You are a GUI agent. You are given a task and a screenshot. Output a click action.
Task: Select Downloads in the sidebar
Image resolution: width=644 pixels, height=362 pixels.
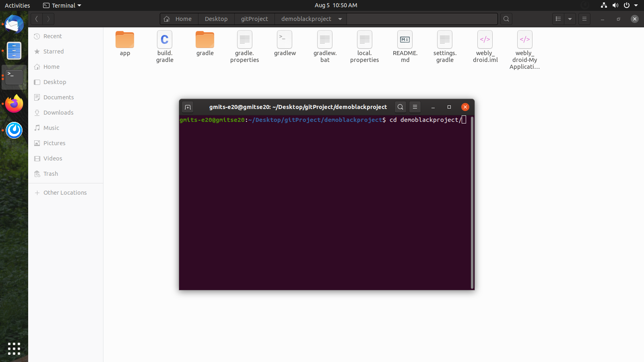point(58,113)
